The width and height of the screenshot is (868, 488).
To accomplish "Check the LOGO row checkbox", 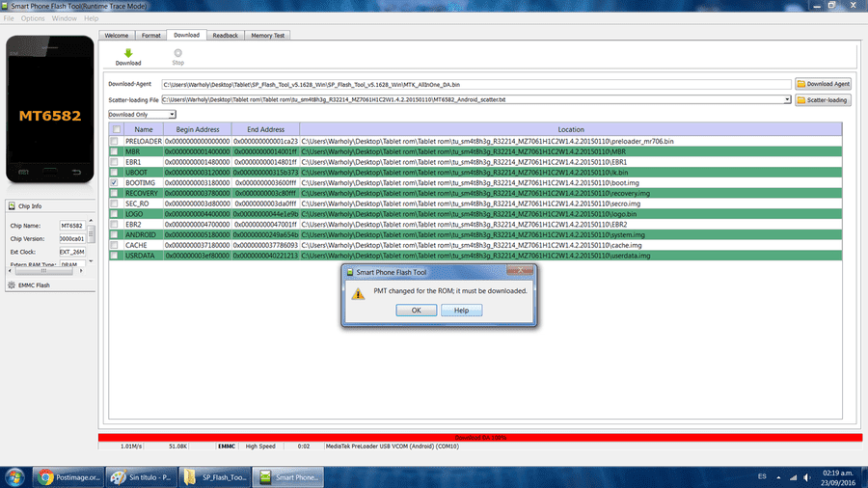I will click(x=114, y=214).
